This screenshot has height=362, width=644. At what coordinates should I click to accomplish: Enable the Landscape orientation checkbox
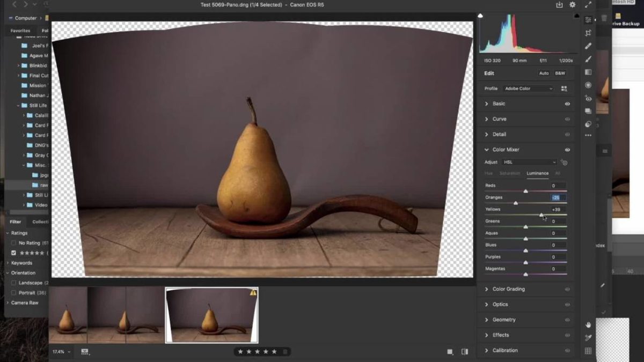pos(14,283)
